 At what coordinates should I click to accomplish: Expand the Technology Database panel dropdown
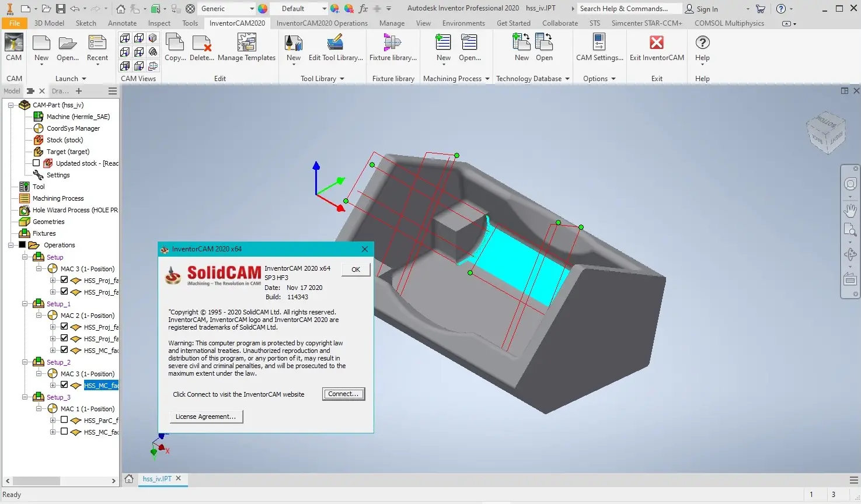567,79
